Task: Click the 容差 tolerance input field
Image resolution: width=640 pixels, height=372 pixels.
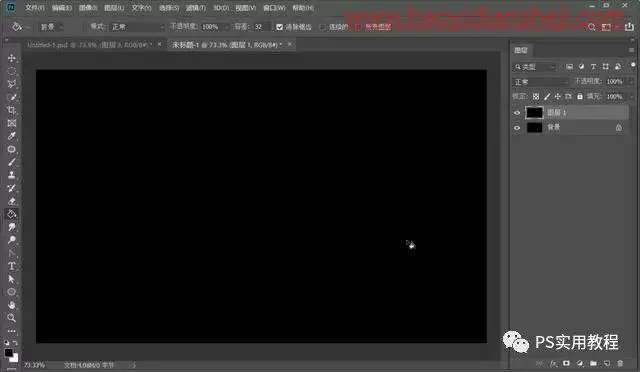Action: point(261,27)
